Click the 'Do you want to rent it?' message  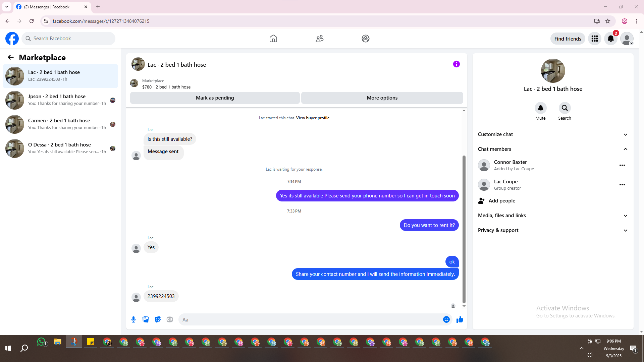[429, 225]
